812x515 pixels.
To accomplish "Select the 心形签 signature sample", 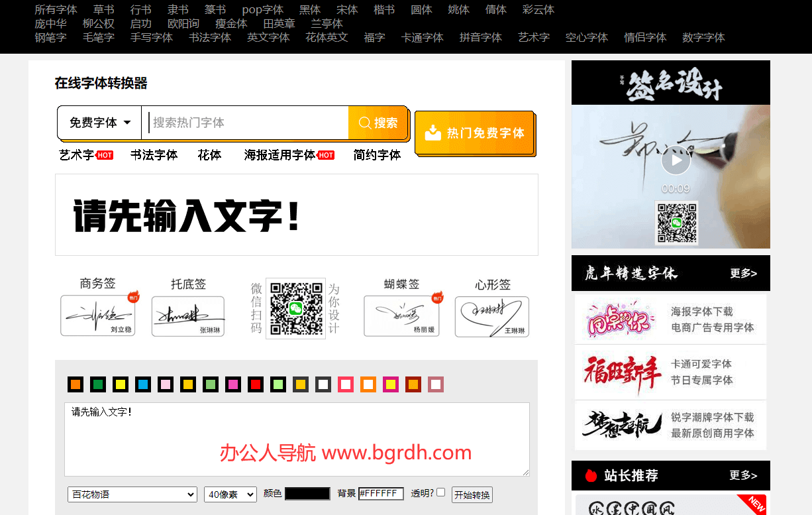I will (491, 315).
